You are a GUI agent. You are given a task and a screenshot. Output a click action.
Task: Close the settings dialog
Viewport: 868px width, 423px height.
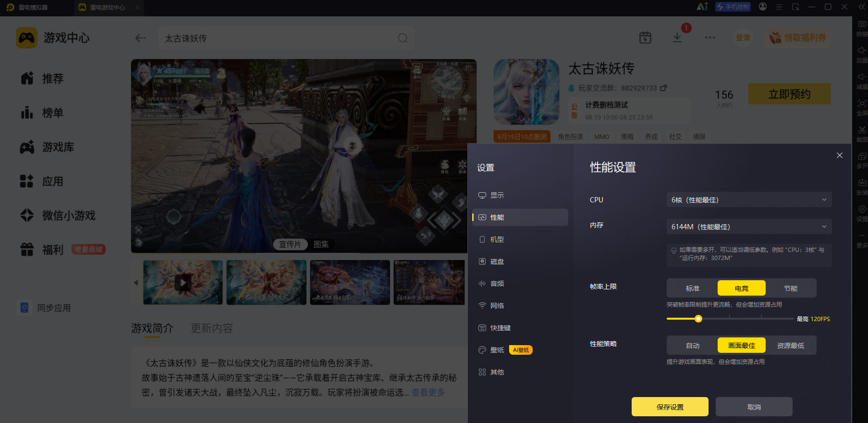tap(840, 155)
